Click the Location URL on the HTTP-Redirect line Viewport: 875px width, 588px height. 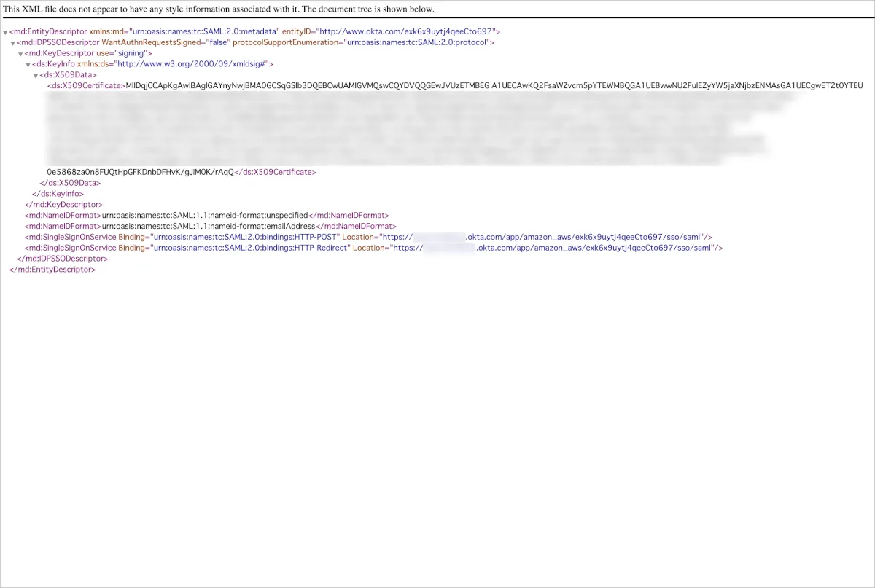tap(553, 248)
